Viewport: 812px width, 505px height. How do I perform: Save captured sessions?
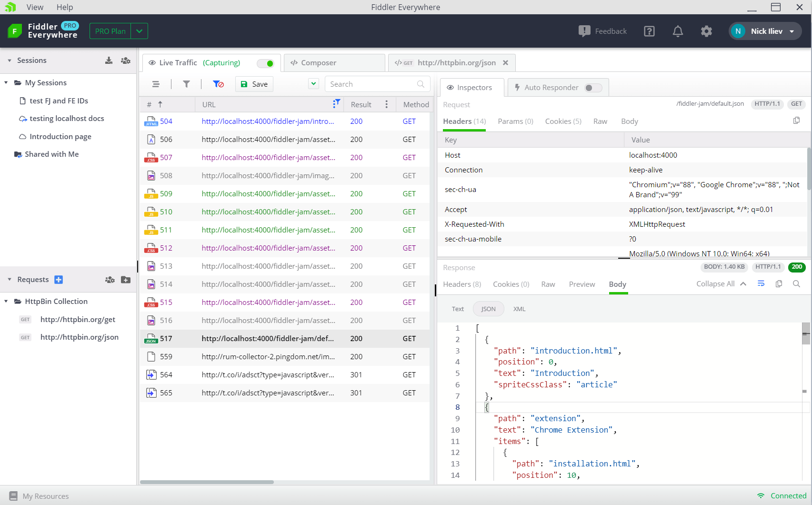click(254, 84)
